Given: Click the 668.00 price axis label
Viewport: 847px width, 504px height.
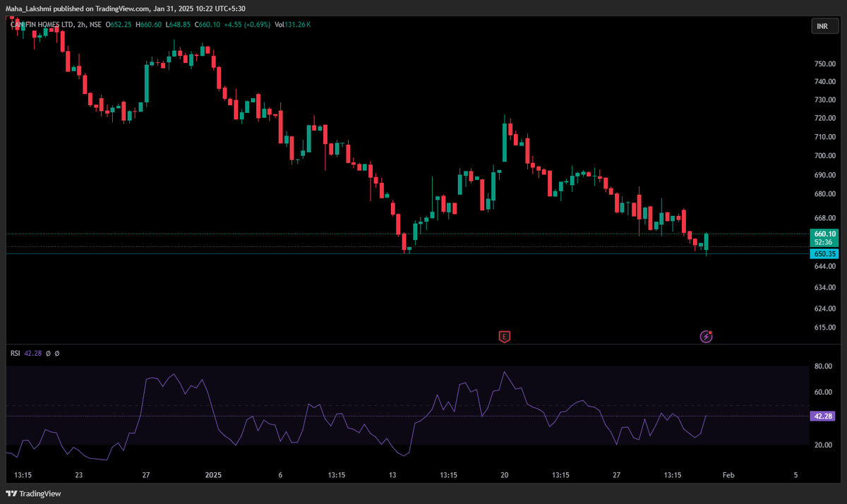Looking at the screenshot, I should 825,218.
